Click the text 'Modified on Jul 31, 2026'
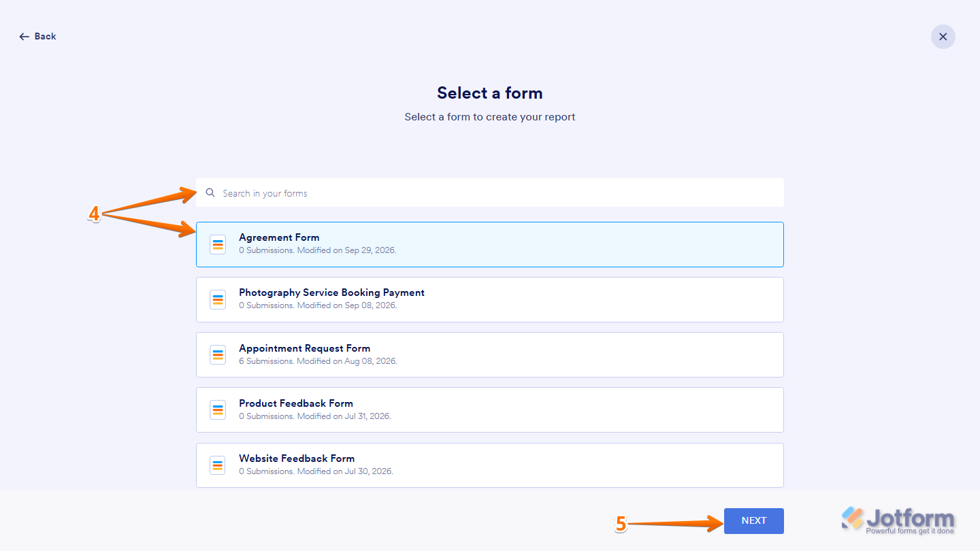Image resolution: width=980 pixels, height=551 pixels. pyautogui.click(x=344, y=416)
